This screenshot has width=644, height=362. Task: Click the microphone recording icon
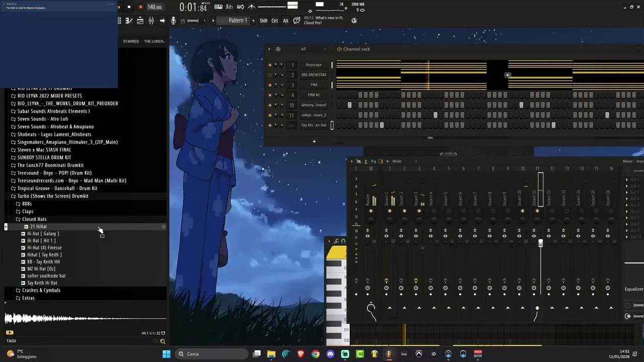[174, 21]
